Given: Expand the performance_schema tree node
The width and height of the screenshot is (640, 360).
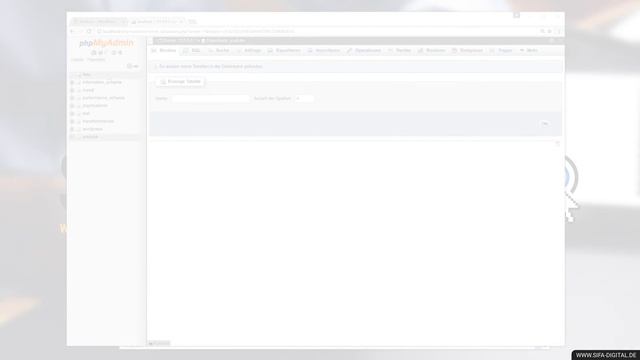Looking at the screenshot, I should [x=72, y=98].
